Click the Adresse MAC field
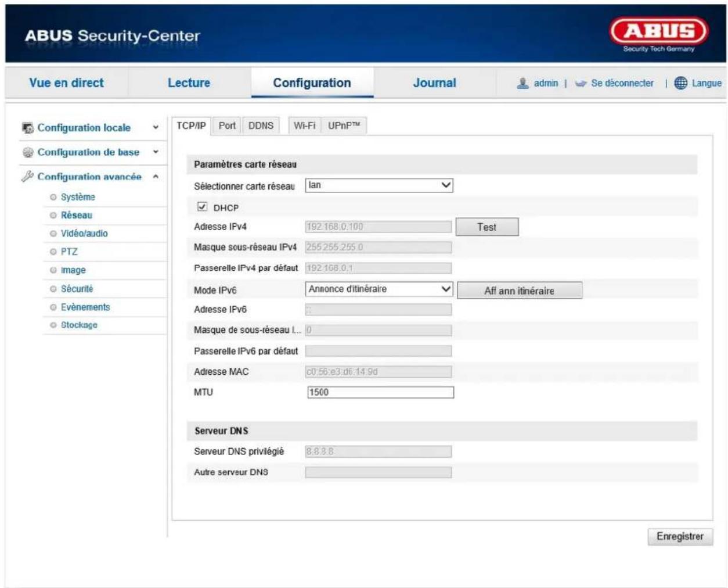The width and height of the screenshot is (728, 588). [379, 372]
